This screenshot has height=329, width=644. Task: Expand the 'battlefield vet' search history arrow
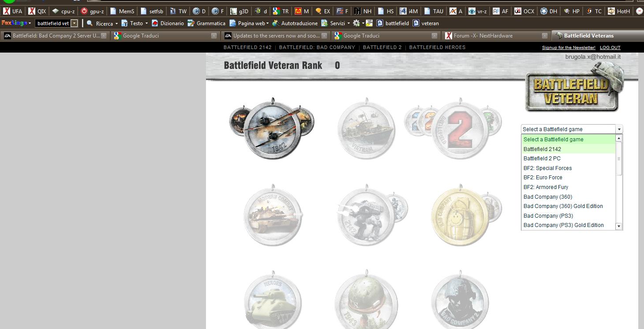click(74, 23)
